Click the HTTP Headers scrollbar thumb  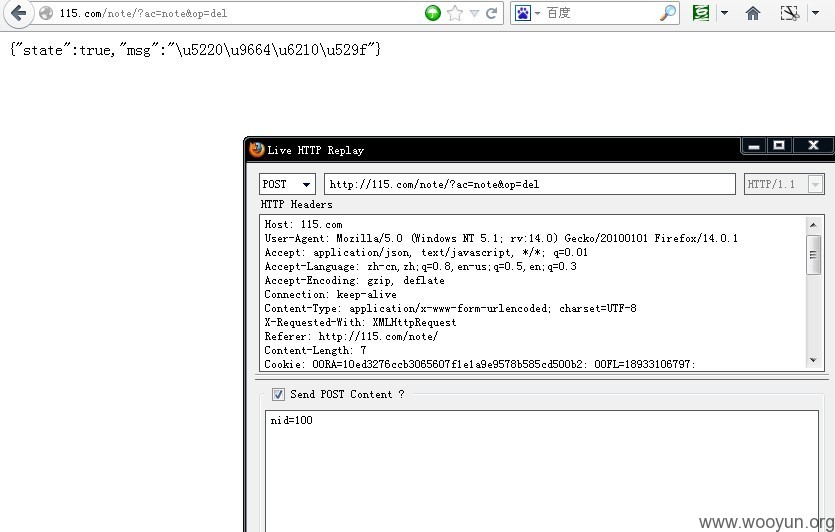point(813,255)
